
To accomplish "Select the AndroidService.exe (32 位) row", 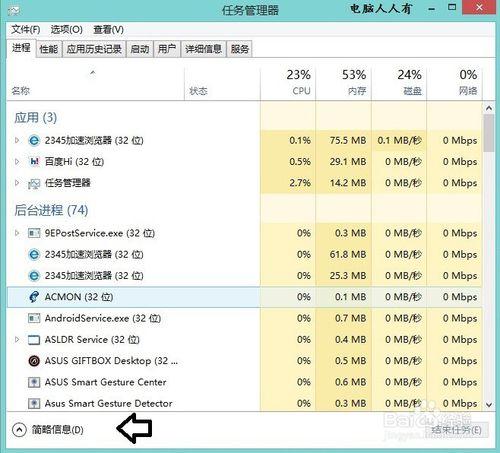I will [x=244, y=318].
